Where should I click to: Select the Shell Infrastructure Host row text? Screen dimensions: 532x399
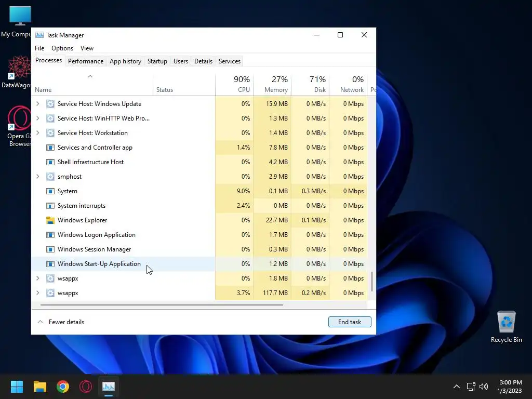pos(90,162)
